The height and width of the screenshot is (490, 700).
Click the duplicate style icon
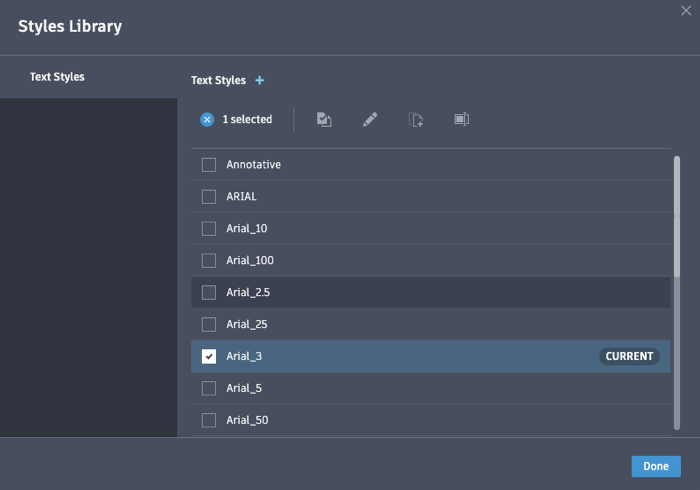tap(416, 119)
